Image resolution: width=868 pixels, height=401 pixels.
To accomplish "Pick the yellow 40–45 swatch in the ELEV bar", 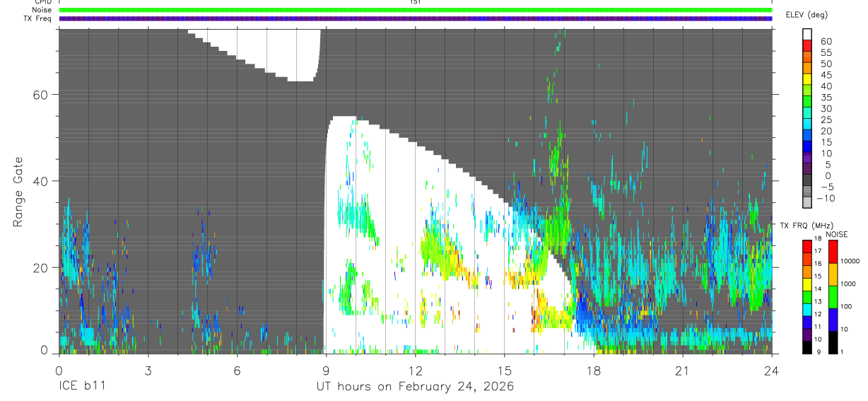I will coord(808,81).
